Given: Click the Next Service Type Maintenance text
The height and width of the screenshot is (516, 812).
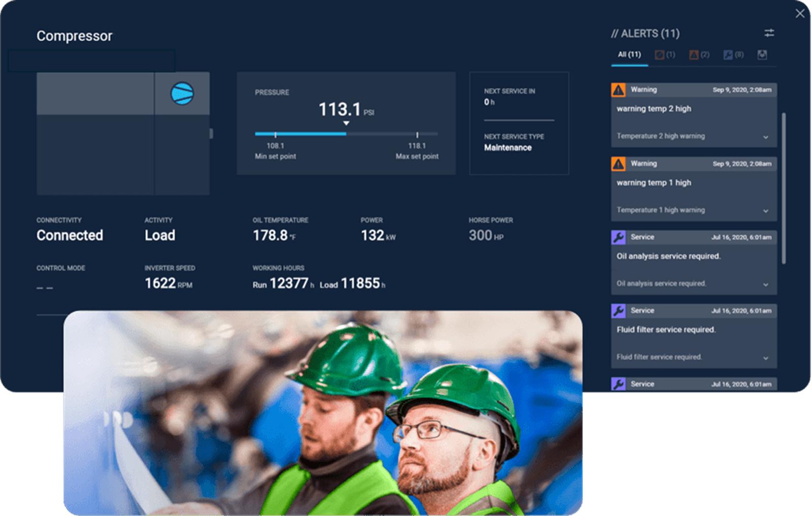Looking at the screenshot, I should point(507,148).
